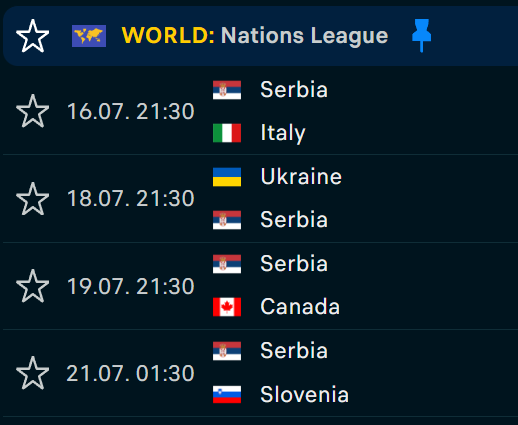Select the Canada team name
Screen dimensions: 518x425
tap(300, 307)
